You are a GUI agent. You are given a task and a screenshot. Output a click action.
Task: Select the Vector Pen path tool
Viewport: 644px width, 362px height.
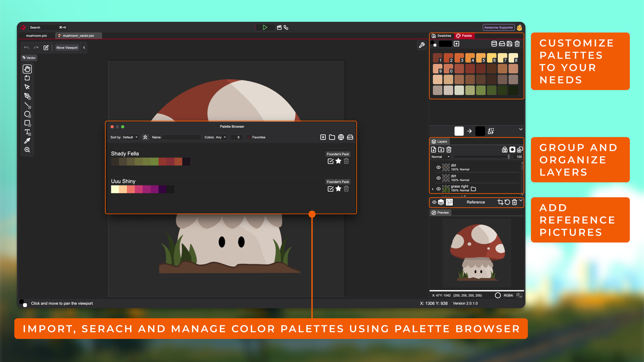27,96
